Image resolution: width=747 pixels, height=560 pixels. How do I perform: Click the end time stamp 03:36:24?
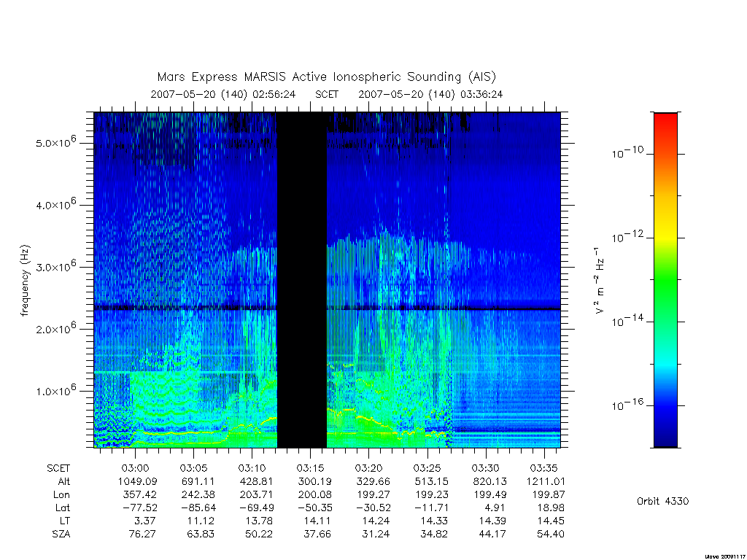(481, 94)
